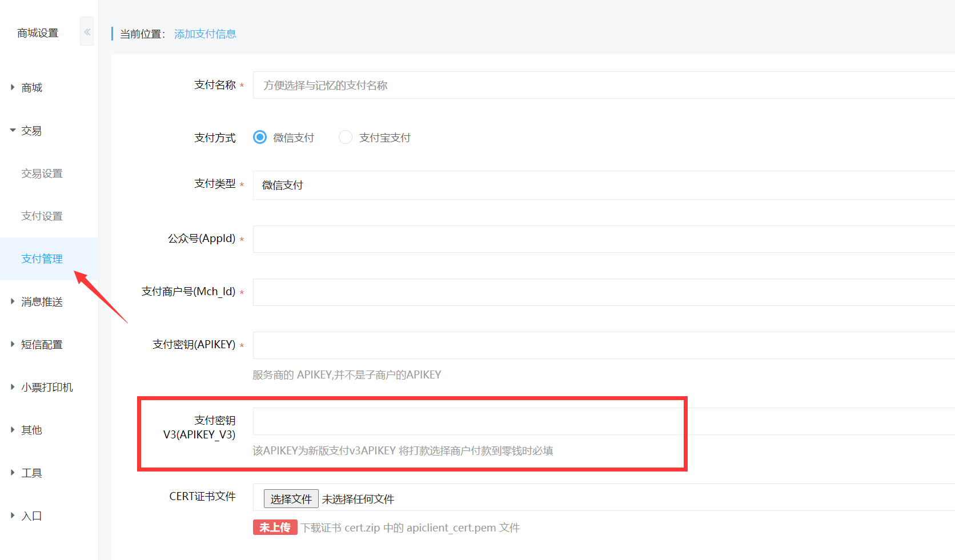Expand the 入口 menu arrow
Screen dimensions: 955x560
point(13,515)
